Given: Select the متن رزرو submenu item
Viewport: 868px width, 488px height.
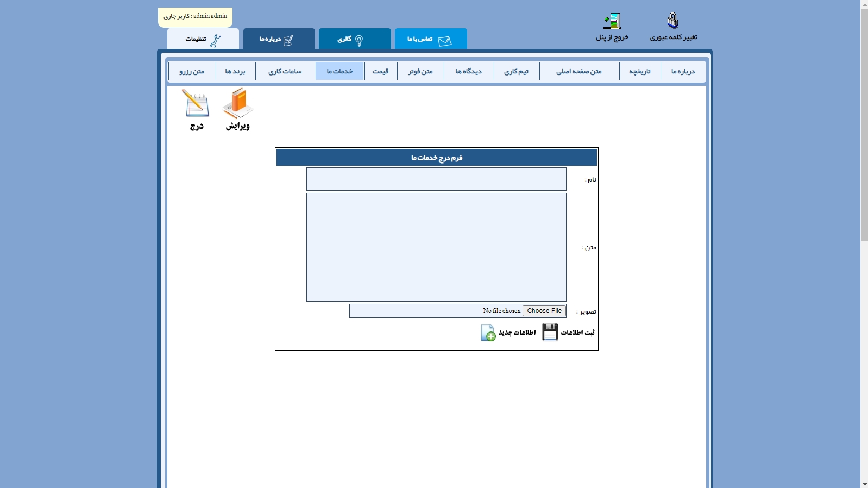Looking at the screenshot, I should coord(192,71).
